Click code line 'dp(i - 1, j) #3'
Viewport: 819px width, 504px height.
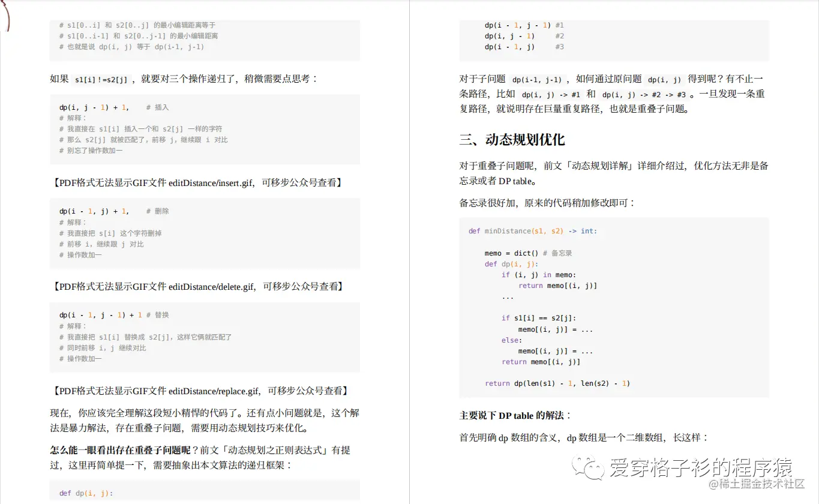[x=524, y=47]
